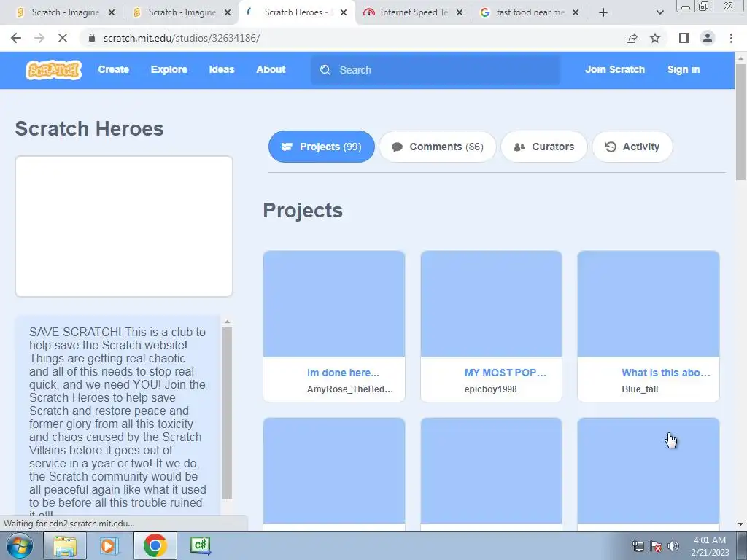Screen dimensions: 747x560
Task: Open the Projects (99) tab
Action: (322, 147)
